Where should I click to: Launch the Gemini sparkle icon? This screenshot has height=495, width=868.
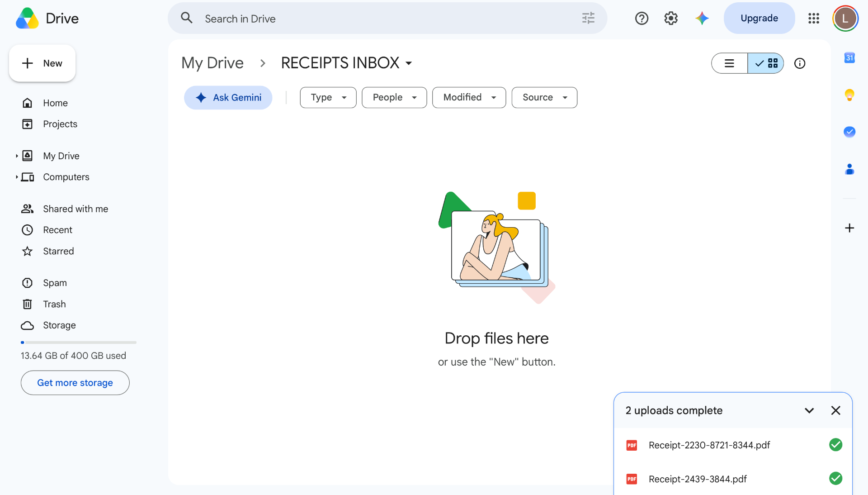click(702, 18)
